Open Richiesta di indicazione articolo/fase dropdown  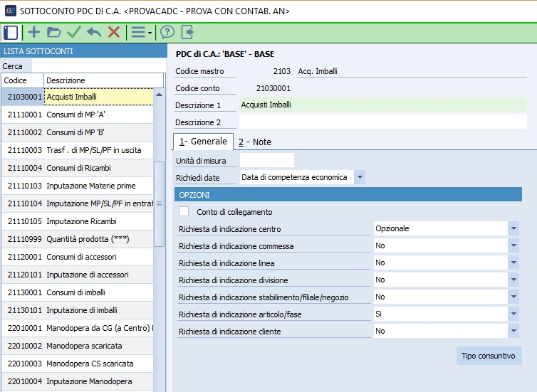click(513, 314)
